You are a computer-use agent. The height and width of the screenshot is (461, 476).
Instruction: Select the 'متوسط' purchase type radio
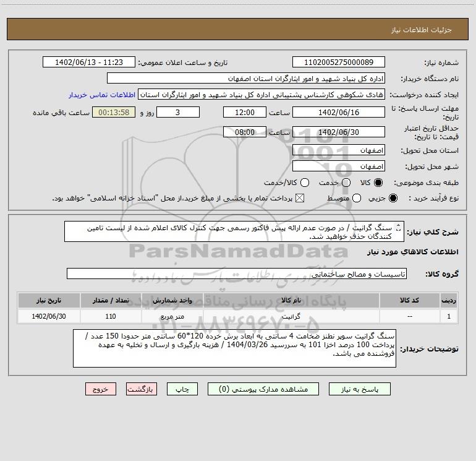click(x=357, y=199)
